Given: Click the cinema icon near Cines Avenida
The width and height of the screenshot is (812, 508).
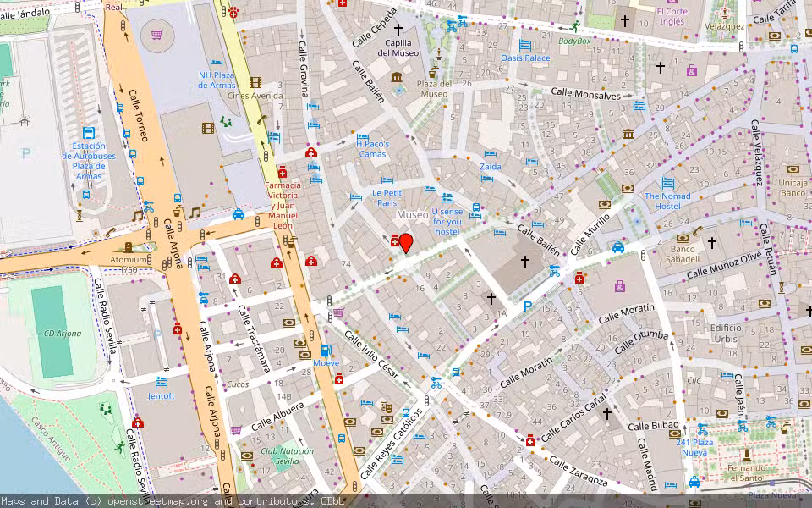Looking at the screenshot, I should pyautogui.click(x=255, y=82).
